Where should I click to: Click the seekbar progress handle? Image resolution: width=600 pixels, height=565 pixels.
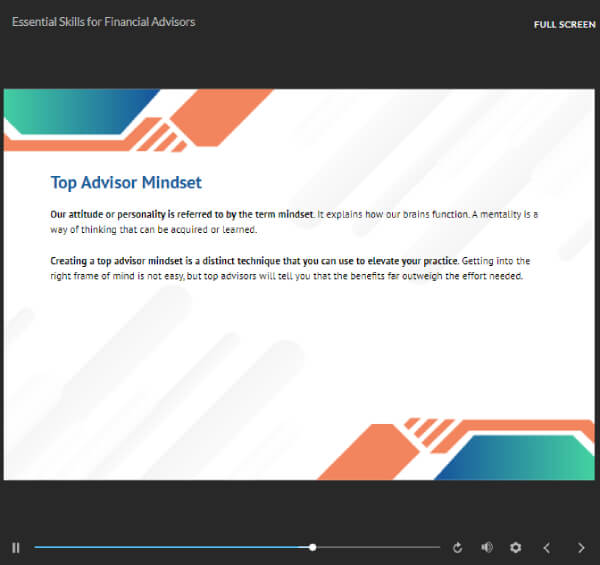[313, 547]
